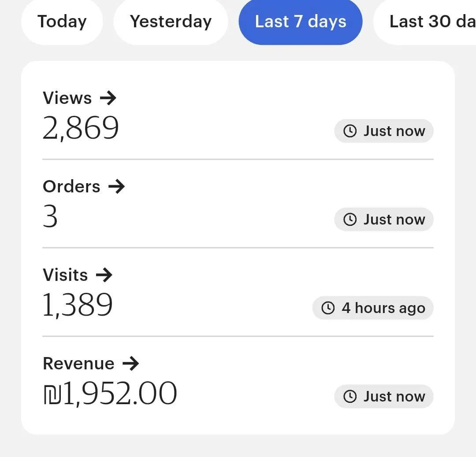Image resolution: width=476 pixels, height=457 pixels.
Task: Select the Last 7 days tab
Action: (300, 22)
